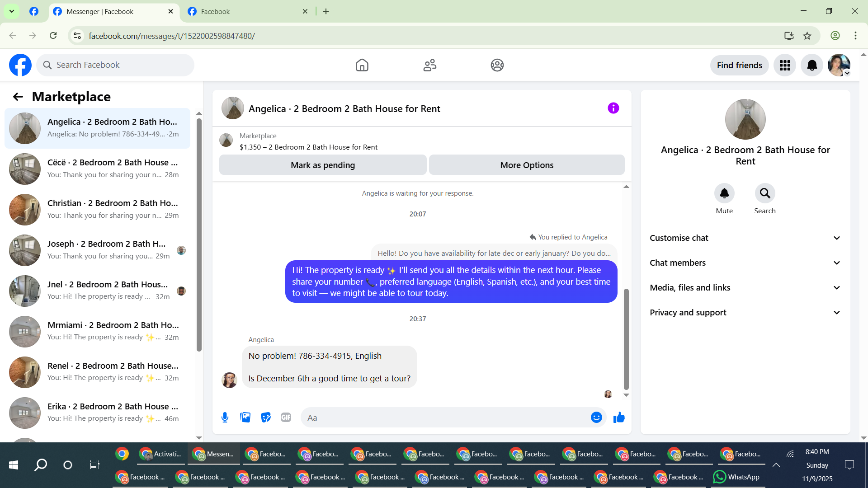Open Angelica chat header title
Screen dimensions: 868x488
[x=344, y=109]
